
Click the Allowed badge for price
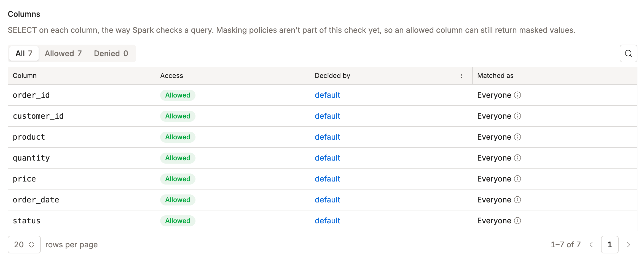tap(178, 179)
